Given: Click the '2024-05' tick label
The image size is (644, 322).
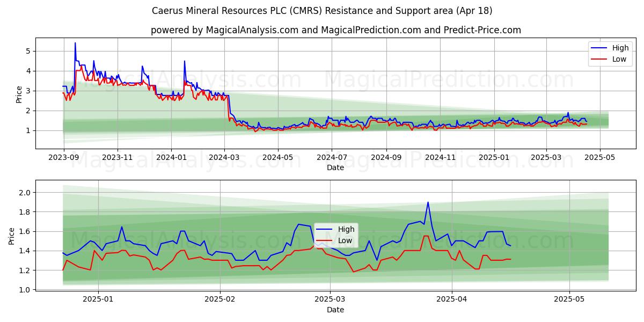Looking at the screenshot, I should coord(278,158).
